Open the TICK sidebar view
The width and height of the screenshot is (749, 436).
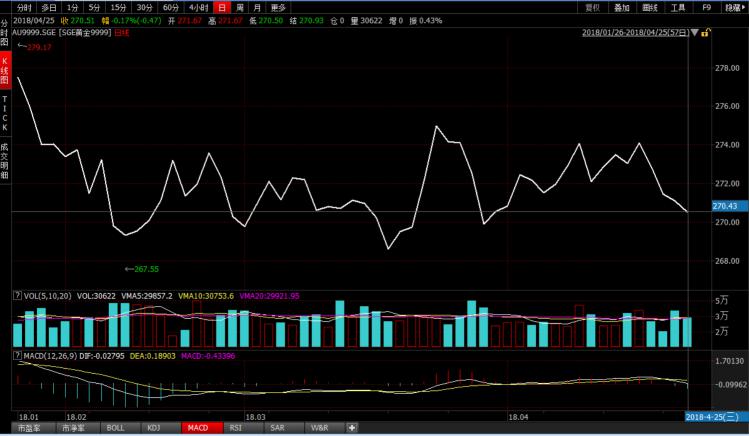[5, 113]
